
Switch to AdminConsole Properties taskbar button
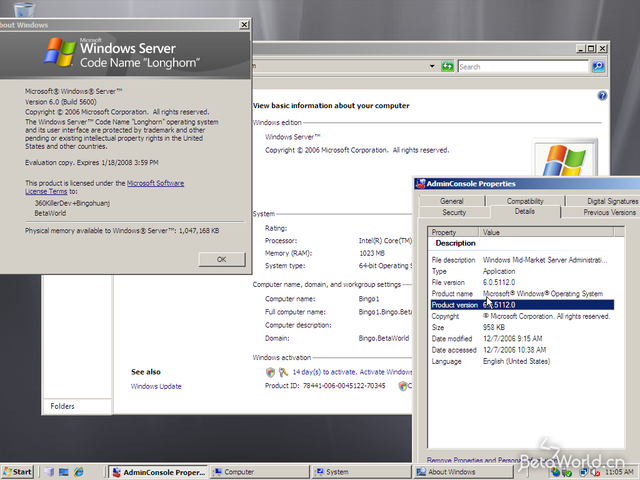tap(158, 472)
